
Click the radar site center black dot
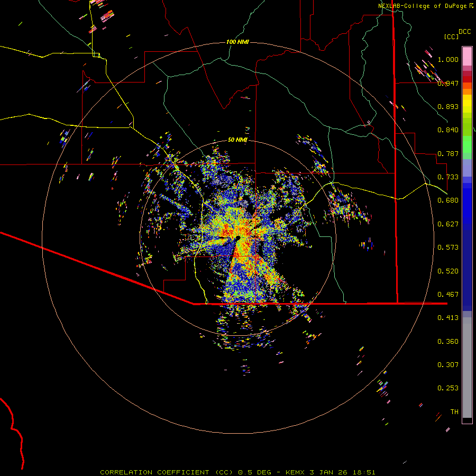coord(237,237)
